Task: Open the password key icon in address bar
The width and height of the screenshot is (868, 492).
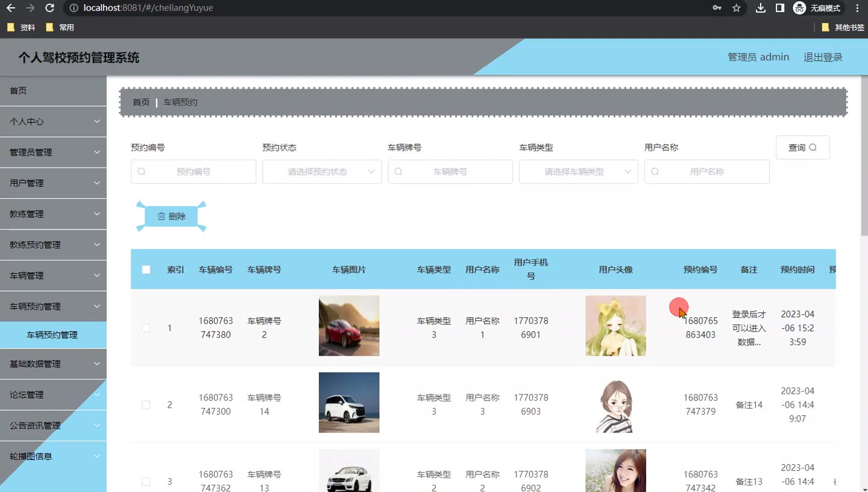Action: click(717, 8)
